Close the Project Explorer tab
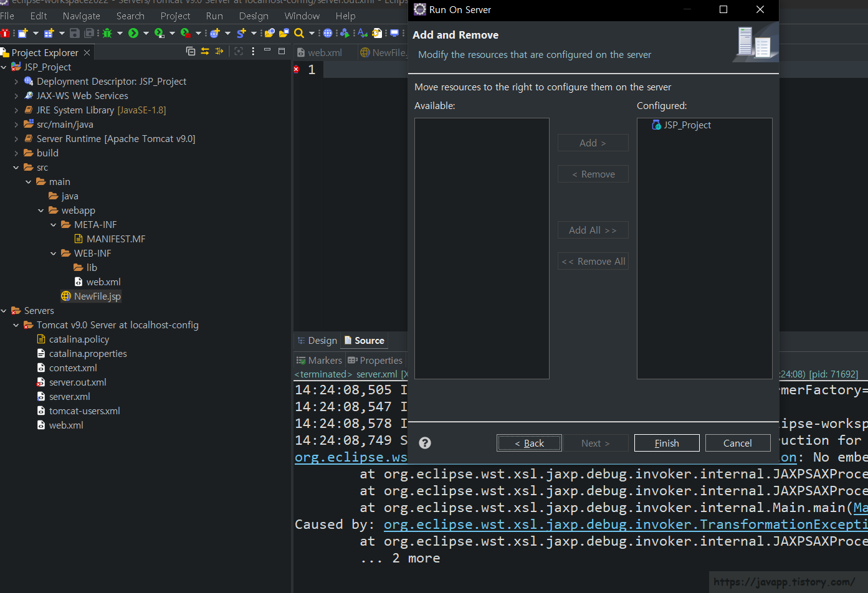 [87, 53]
